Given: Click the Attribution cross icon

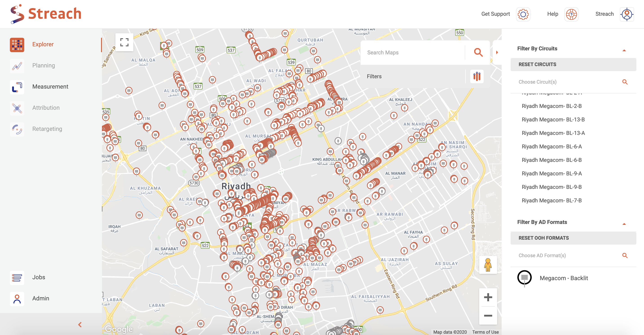Looking at the screenshot, I should 17,108.
